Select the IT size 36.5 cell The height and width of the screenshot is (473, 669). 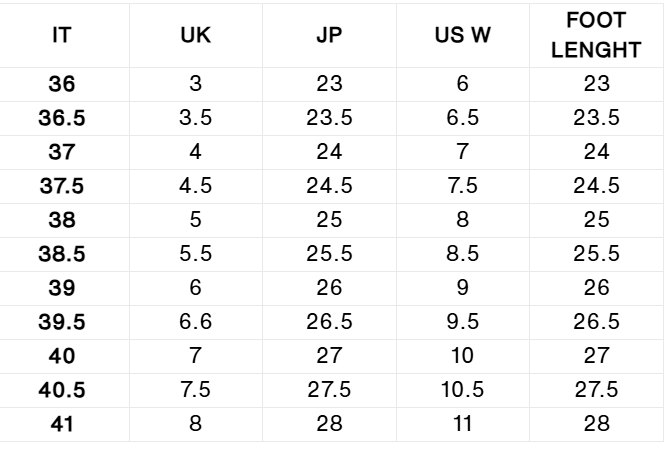(x=61, y=118)
